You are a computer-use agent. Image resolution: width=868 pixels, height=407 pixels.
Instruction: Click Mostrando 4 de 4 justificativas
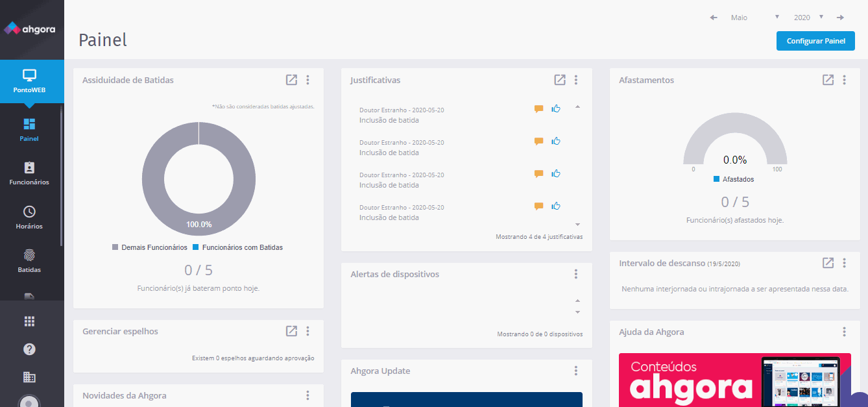click(539, 237)
